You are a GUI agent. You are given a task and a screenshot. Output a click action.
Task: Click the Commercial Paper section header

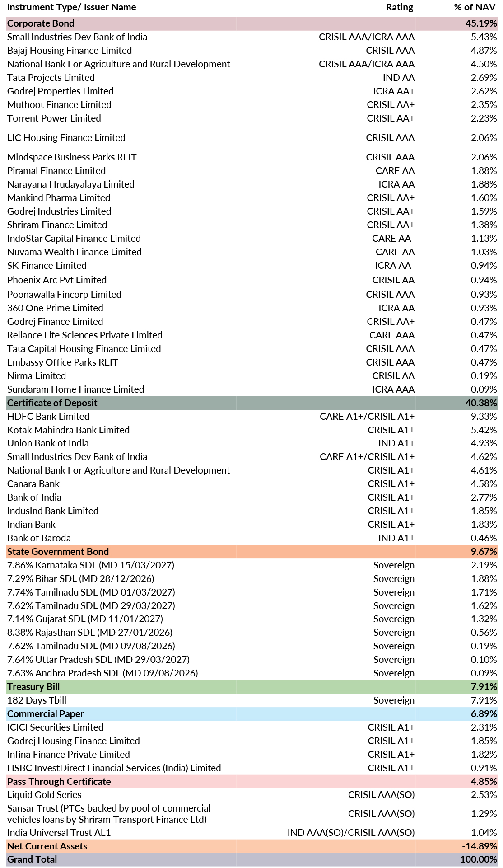(x=45, y=713)
